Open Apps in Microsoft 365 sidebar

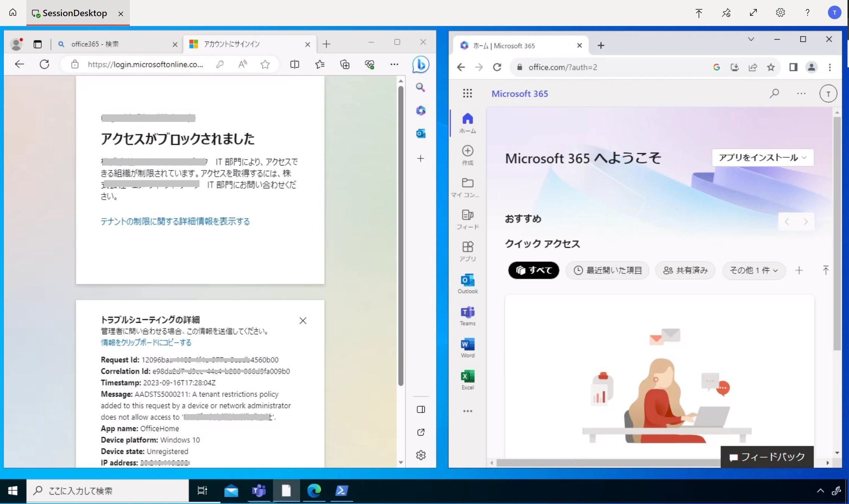468,251
